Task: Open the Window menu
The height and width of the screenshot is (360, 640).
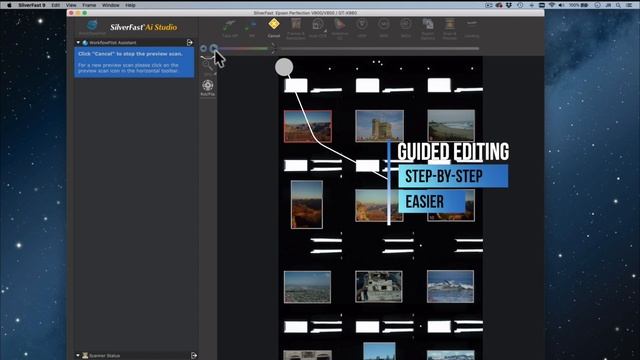Action: click(110, 5)
